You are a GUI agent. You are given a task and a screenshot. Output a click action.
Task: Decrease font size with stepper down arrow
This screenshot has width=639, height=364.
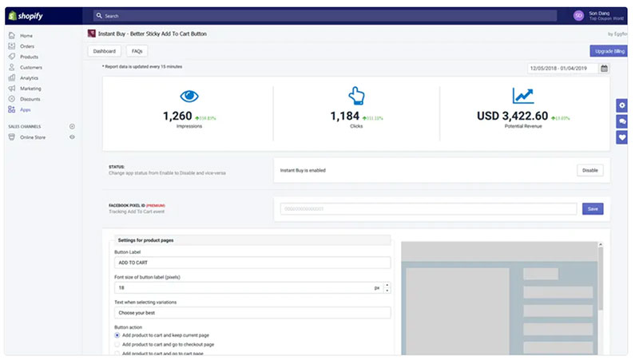[x=387, y=291]
